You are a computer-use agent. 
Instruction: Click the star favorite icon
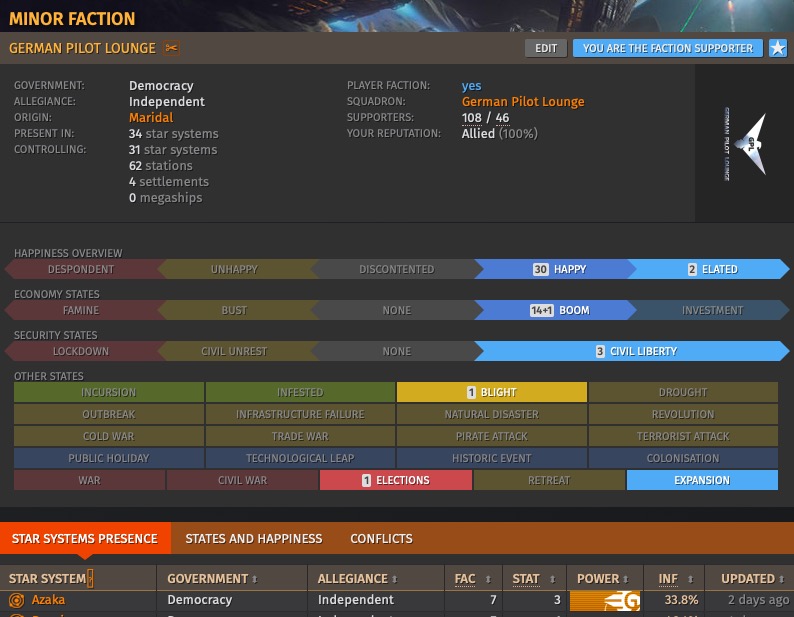[777, 48]
